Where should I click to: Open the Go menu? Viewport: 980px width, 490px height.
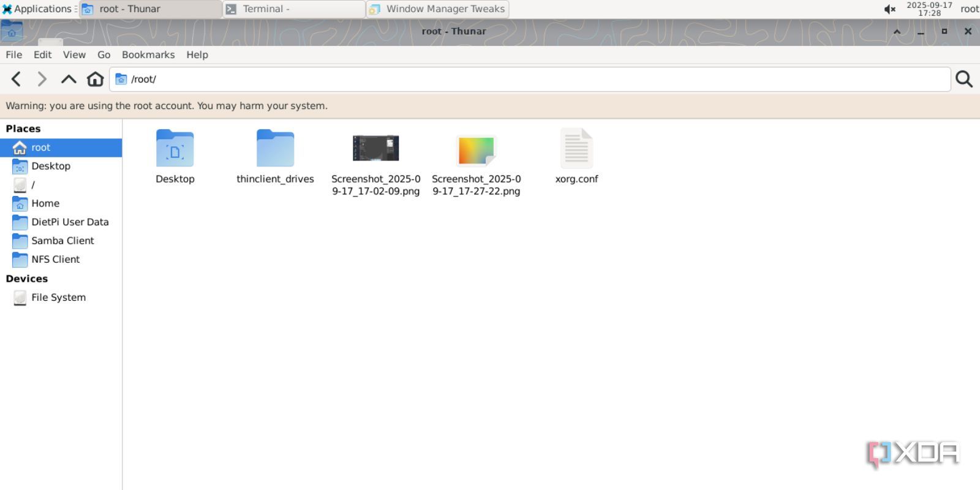coord(104,55)
